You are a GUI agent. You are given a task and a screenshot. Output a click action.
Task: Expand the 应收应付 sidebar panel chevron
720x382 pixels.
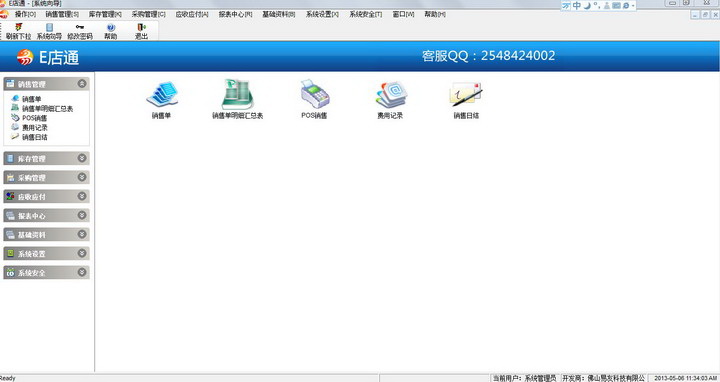pos(82,196)
